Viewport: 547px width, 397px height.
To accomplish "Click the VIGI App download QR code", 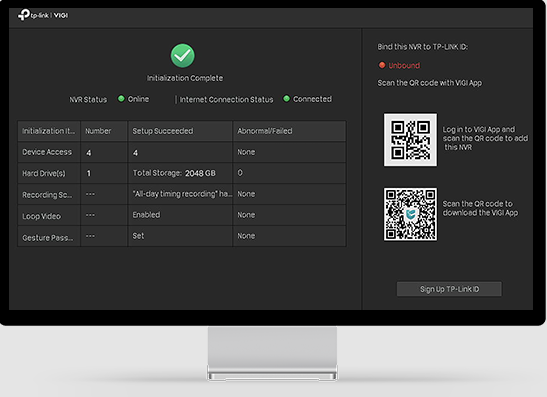I will point(410,214).
